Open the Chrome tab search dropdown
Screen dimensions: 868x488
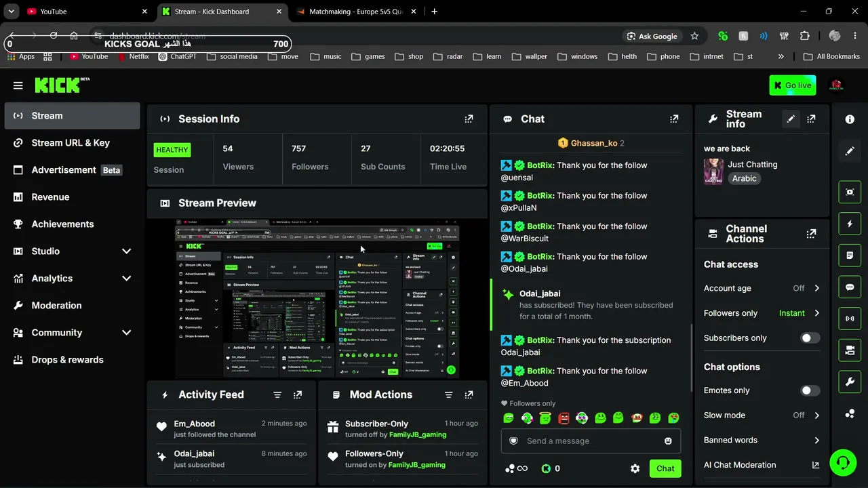point(11,12)
